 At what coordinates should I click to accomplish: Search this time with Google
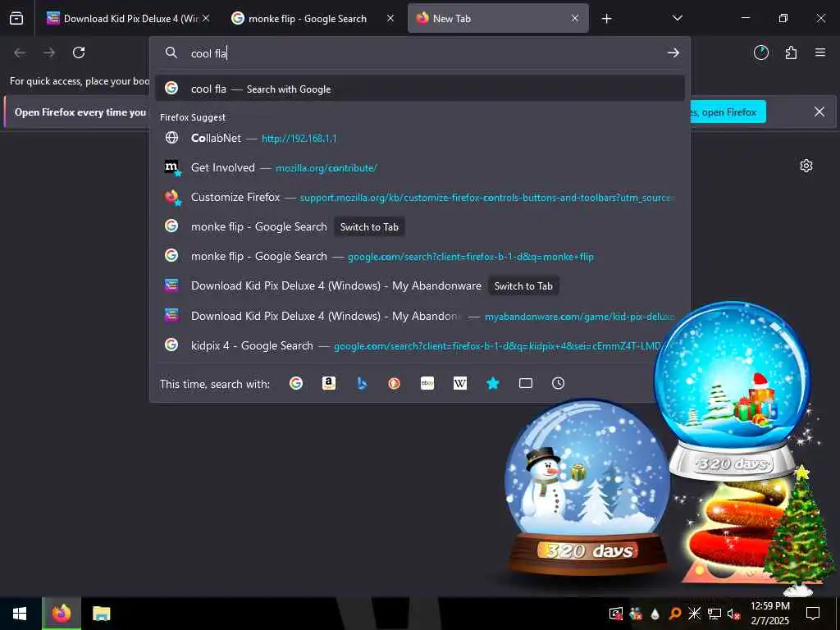295,384
